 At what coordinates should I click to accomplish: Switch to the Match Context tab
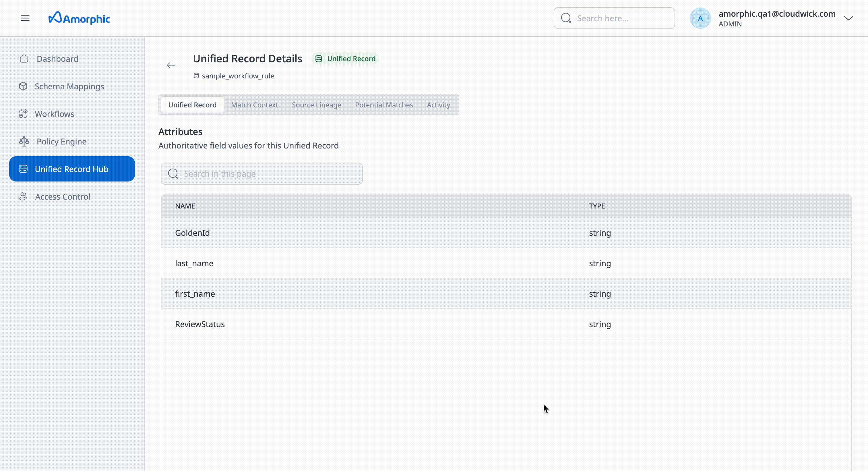point(254,105)
